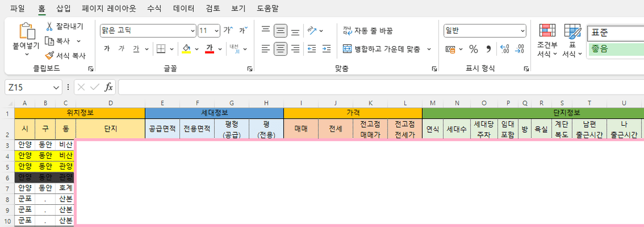644x227 pixels.
Task: Toggle center horizontal alignment
Action: (280, 49)
